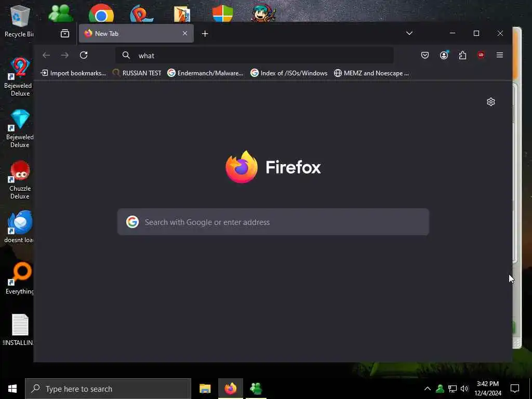Open the MEMZ and Noescape bookmark
Image resolution: width=532 pixels, height=399 pixels.
click(x=371, y=73)
